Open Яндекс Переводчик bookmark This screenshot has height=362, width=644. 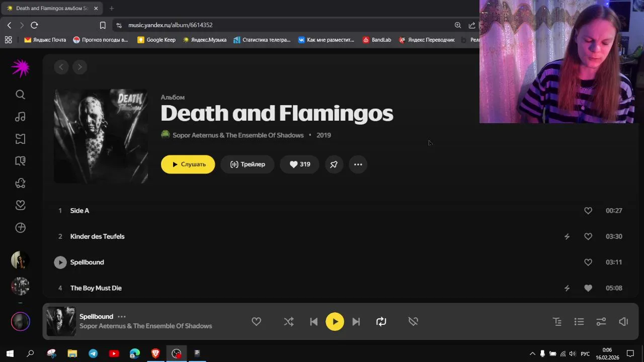click(426, 40)
